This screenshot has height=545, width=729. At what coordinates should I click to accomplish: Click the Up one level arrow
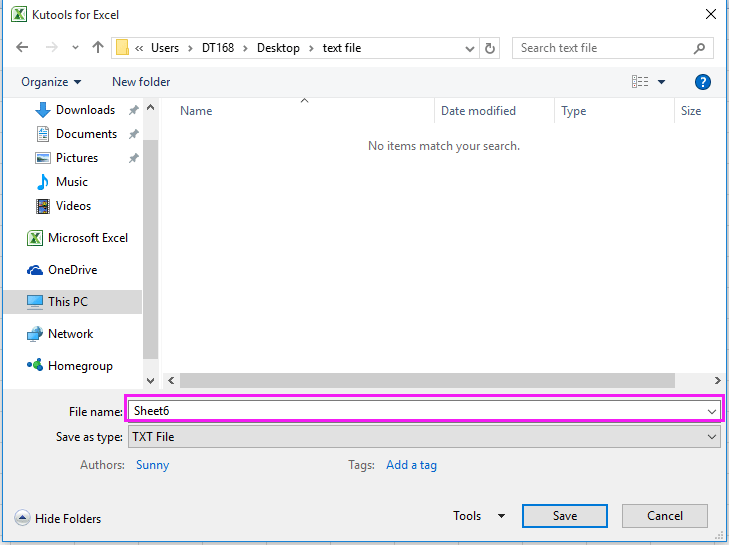point(97,48)
